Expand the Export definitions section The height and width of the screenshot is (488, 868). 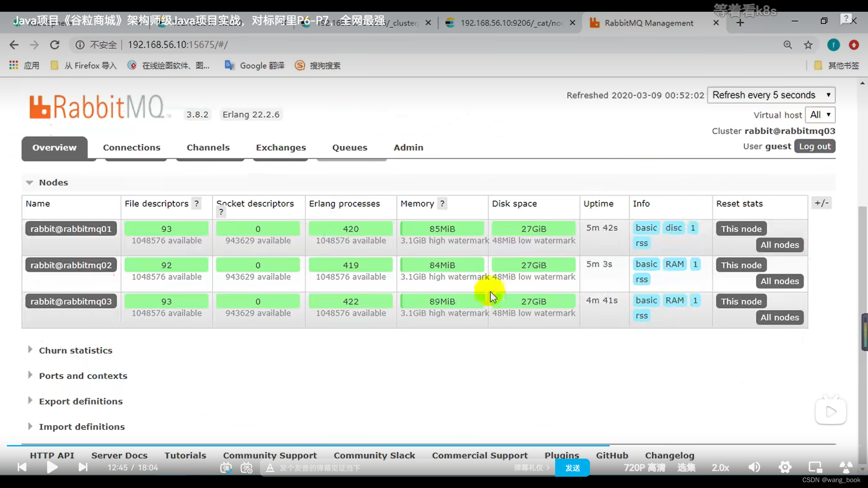(75, 401)
